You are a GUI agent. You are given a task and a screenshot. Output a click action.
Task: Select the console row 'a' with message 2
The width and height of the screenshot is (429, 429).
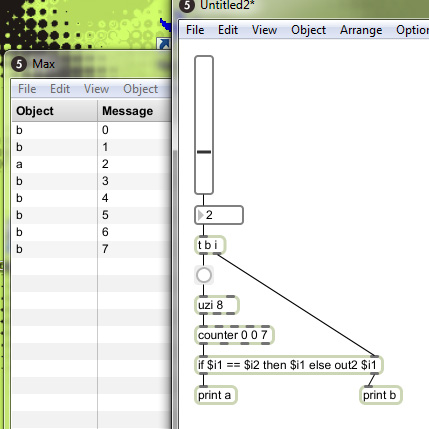91,164
